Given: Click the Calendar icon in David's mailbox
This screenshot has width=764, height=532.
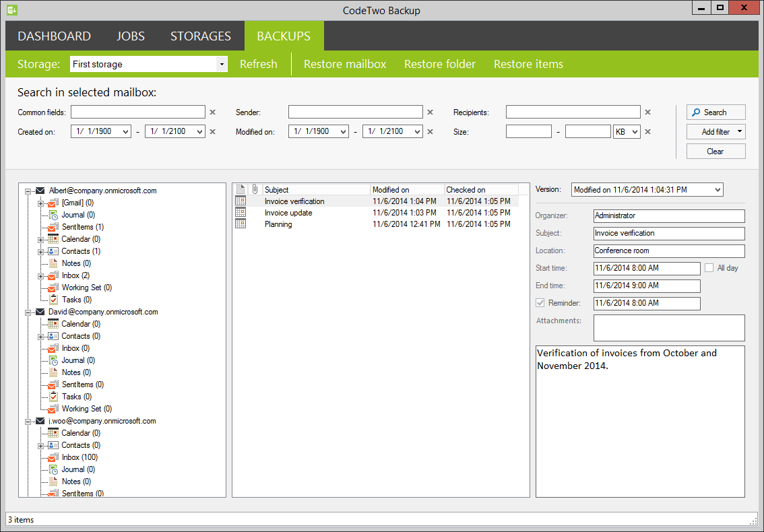Looking at the screenshot, I should 53,324.
